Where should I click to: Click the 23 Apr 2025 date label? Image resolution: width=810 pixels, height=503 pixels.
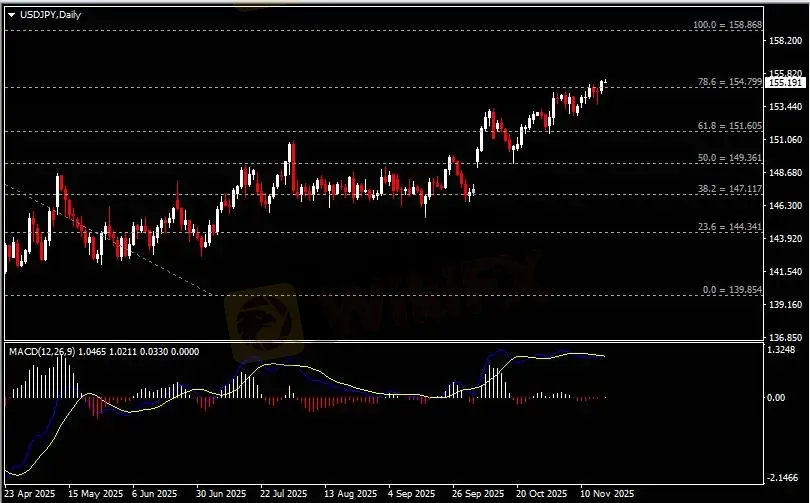pyautogui.click(x=30, y=493)
